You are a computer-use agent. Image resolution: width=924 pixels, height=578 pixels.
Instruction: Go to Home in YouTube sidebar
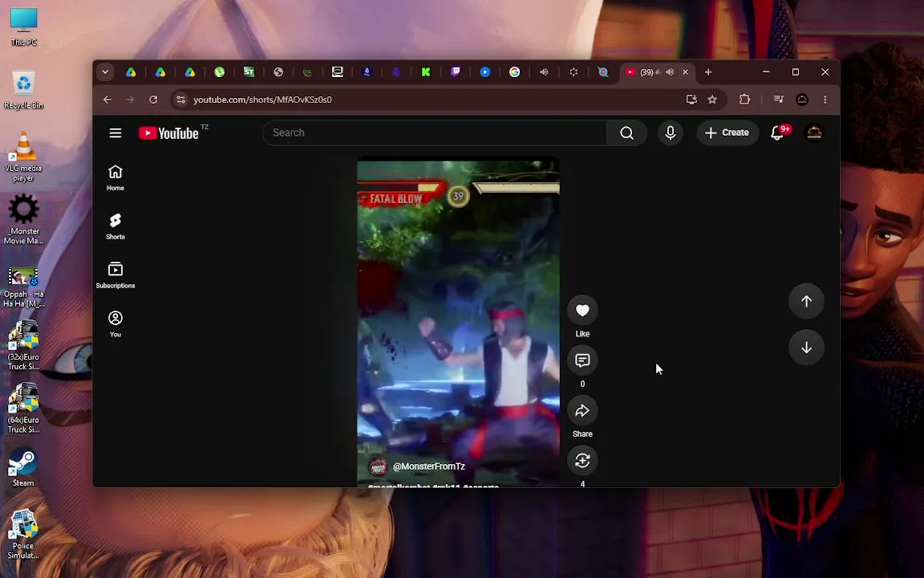(115, 177)
